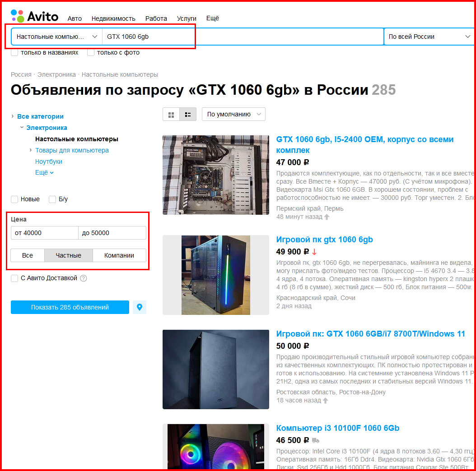Open photo of PC with rainbow fans
Image resolution: width=476 pixels, height=471 pixels.
(x=216, y=447)
